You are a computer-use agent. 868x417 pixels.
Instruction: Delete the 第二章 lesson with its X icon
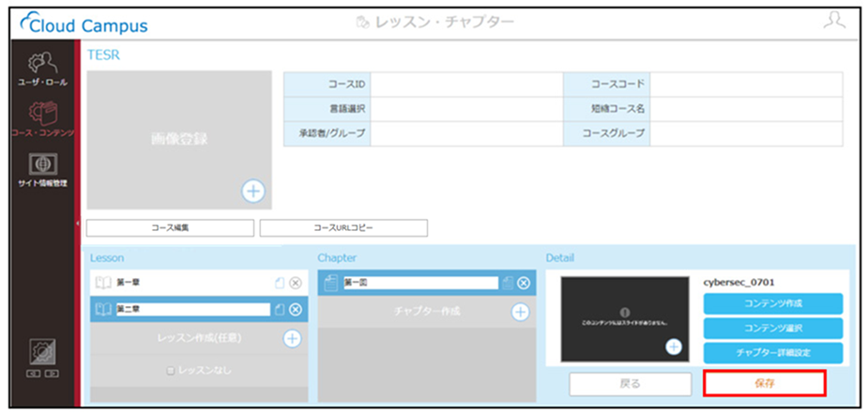[296, 309]
